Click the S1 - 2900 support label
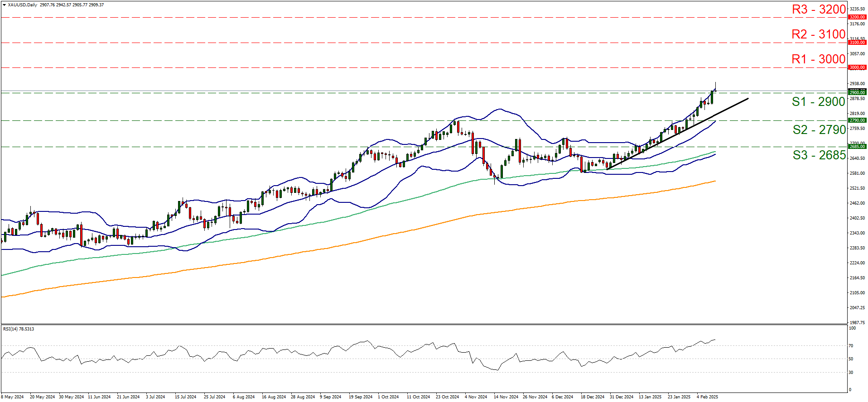This screenshot has height=402, width=868. point(818,102)
